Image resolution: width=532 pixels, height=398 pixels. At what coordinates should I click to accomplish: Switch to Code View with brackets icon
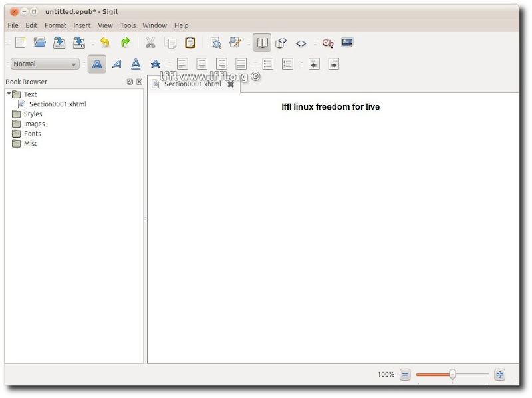point(301,43)
